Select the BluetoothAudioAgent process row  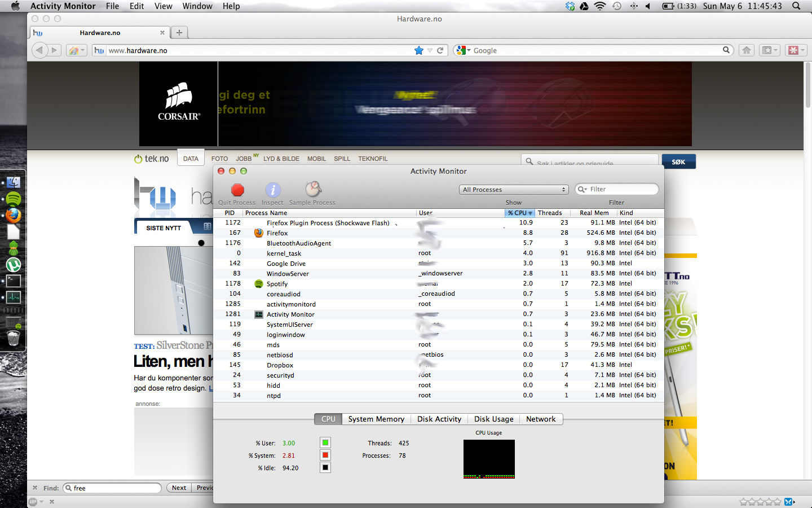[x=439, y=243]
